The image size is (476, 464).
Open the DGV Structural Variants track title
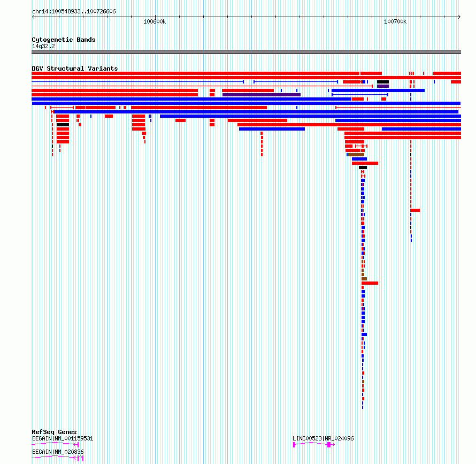[75, 69]
